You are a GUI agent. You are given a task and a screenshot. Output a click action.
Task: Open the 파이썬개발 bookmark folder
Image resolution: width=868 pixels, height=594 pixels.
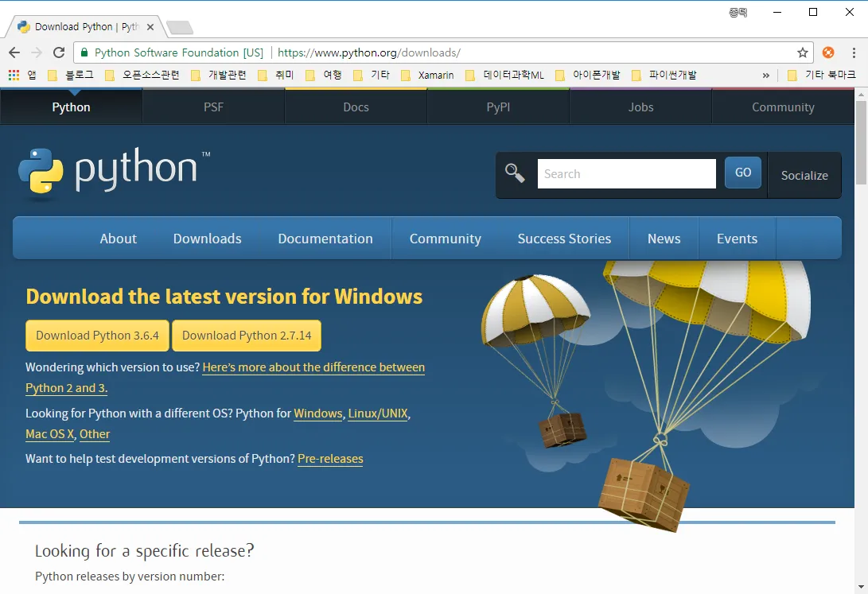[x=664, y=75]
